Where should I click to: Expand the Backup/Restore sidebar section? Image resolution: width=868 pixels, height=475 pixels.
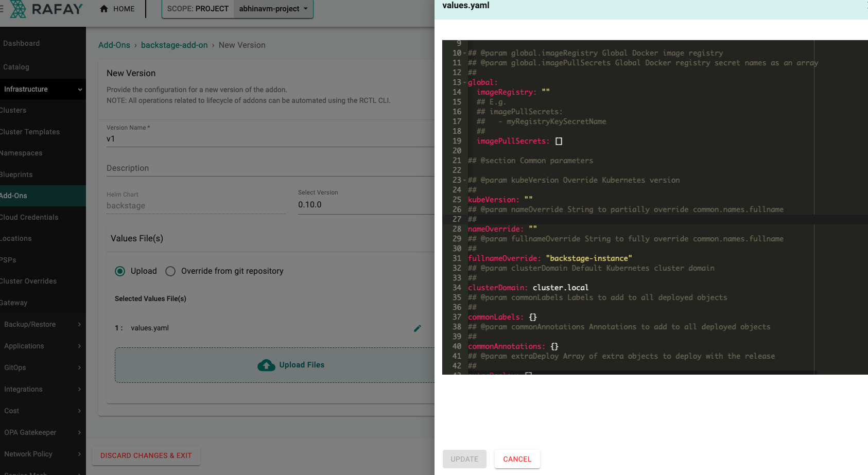point(80,324)
